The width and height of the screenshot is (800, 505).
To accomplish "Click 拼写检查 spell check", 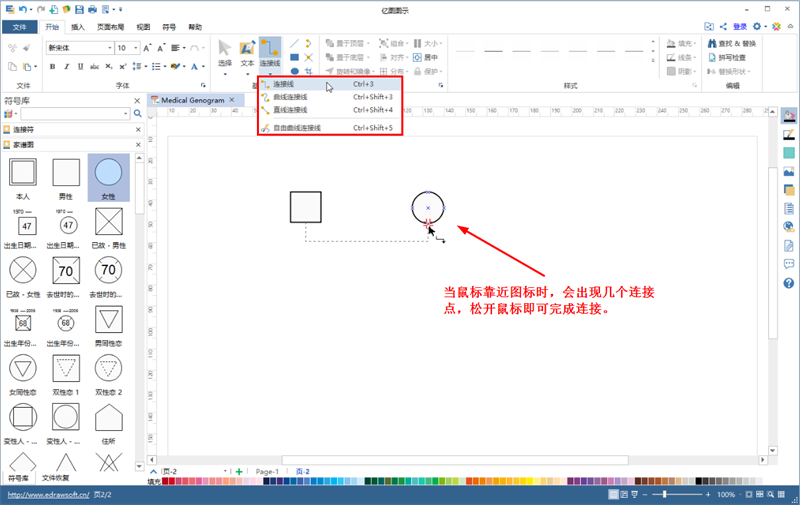I will coord(727,58).
